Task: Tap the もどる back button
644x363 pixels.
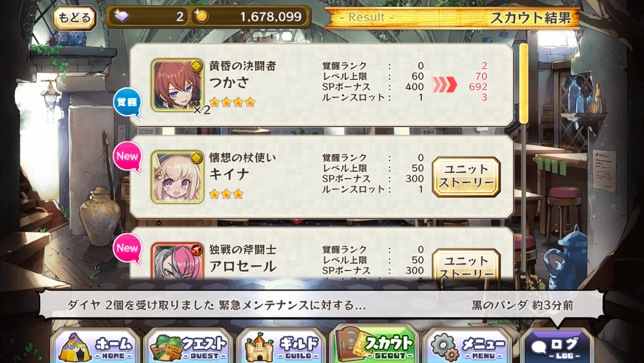Action: pyautogui.click(x=74, y=18)
